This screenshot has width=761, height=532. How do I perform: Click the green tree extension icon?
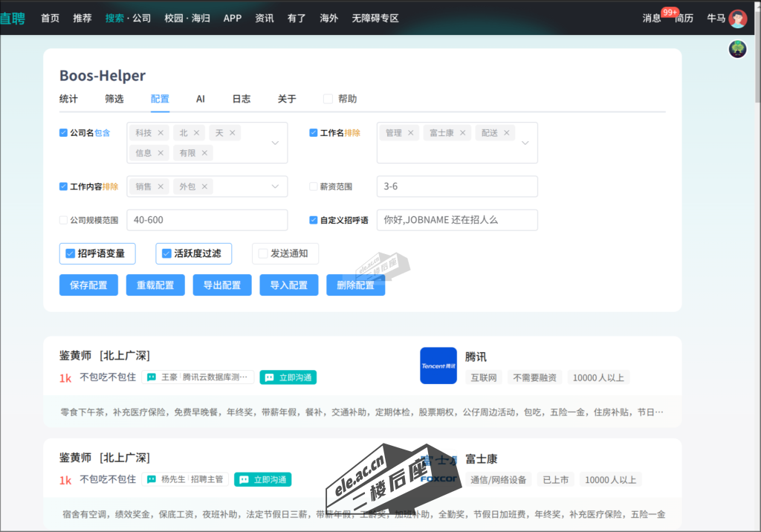click(x=737, y=49)
